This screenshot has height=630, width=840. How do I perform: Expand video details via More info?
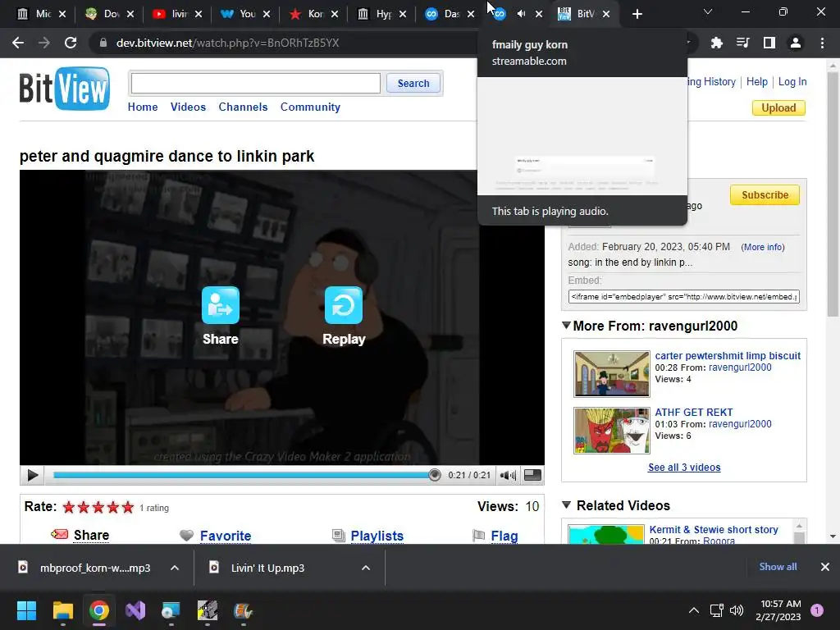(763, 247)
